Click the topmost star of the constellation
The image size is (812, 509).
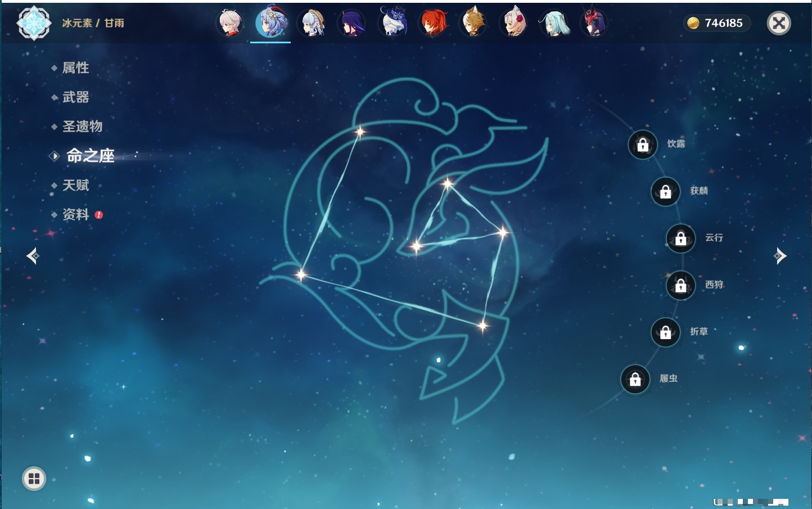tap(360, 132)
